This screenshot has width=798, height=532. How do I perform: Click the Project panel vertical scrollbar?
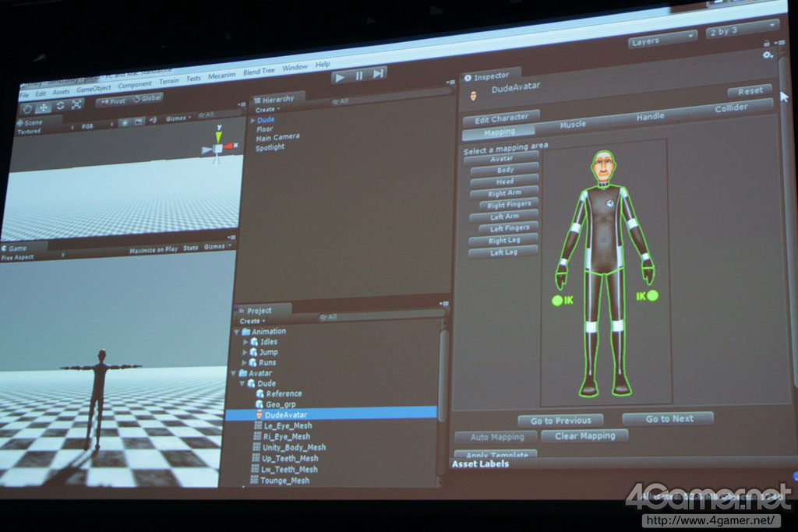pos(443,366)
